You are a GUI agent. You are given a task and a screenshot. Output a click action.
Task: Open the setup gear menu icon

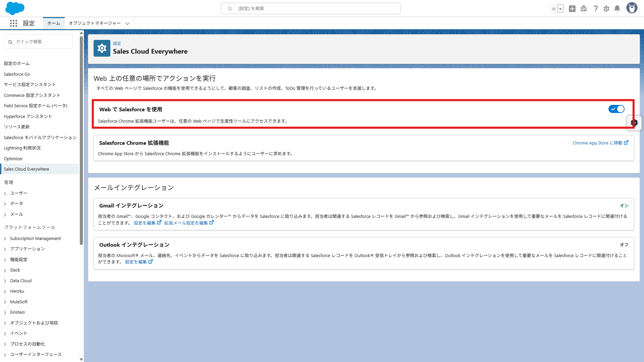point(606,9)
